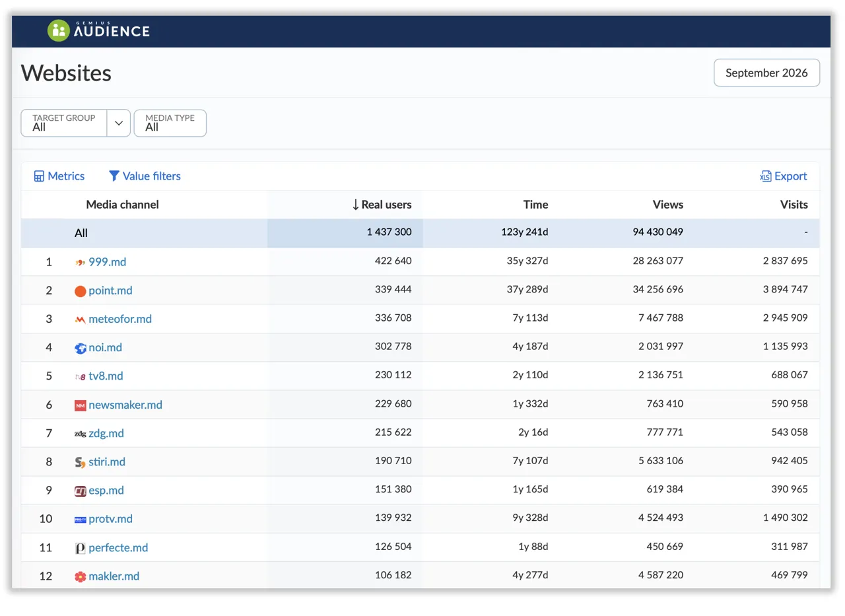Click the 999.md site favicon
845x616 pixels.
tap(80, 262)
